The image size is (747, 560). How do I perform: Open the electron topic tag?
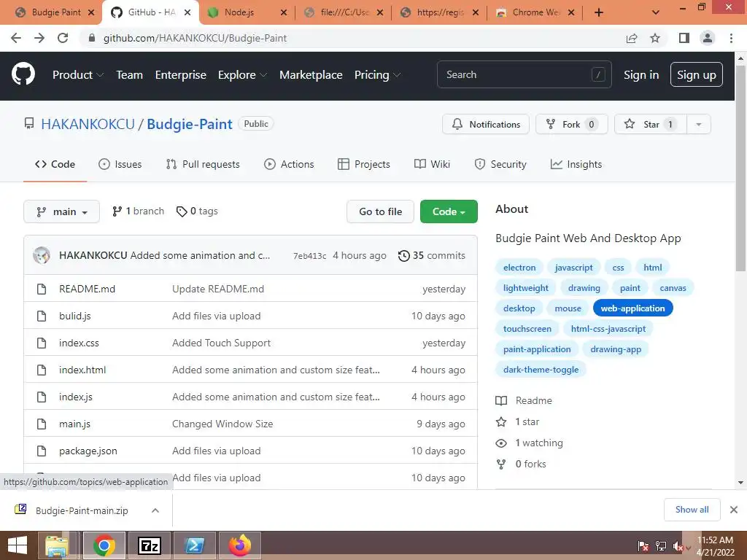tap(519, 268)
